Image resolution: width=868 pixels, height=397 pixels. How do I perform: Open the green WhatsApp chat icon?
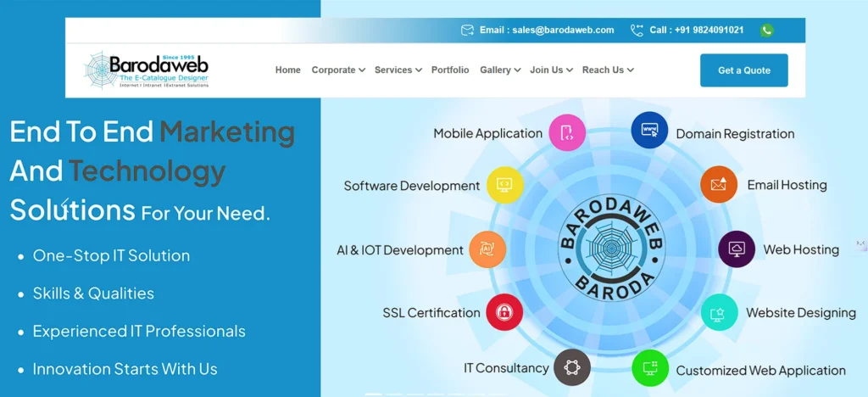point(766,31)
